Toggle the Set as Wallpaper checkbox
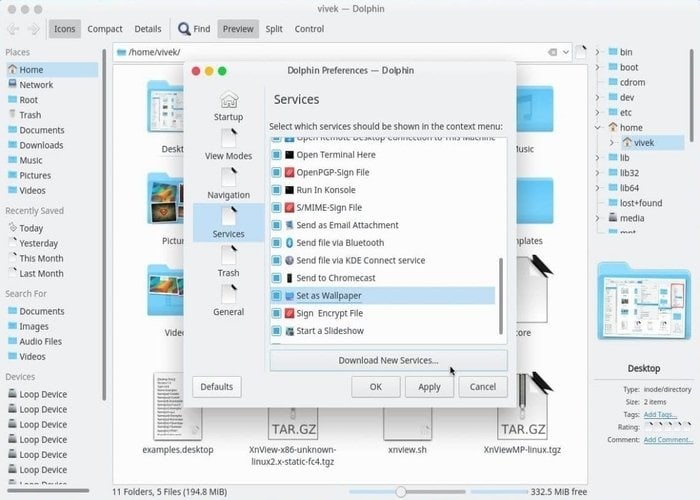700x500 pixels. tap(276, 296)
